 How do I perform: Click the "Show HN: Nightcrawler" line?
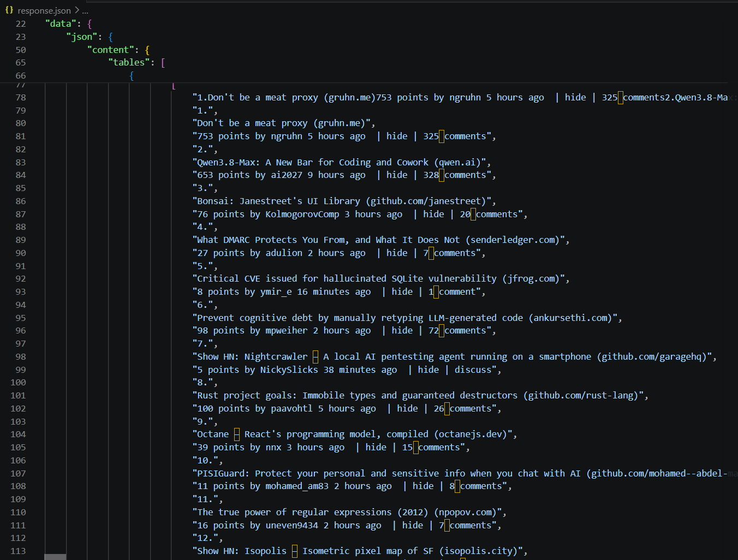coord(455,357)
